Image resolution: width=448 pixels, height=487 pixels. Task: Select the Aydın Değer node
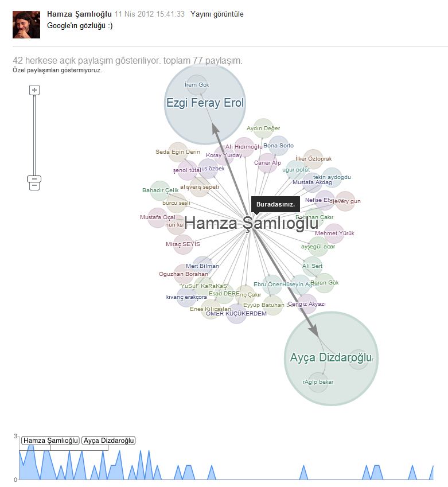263,128
